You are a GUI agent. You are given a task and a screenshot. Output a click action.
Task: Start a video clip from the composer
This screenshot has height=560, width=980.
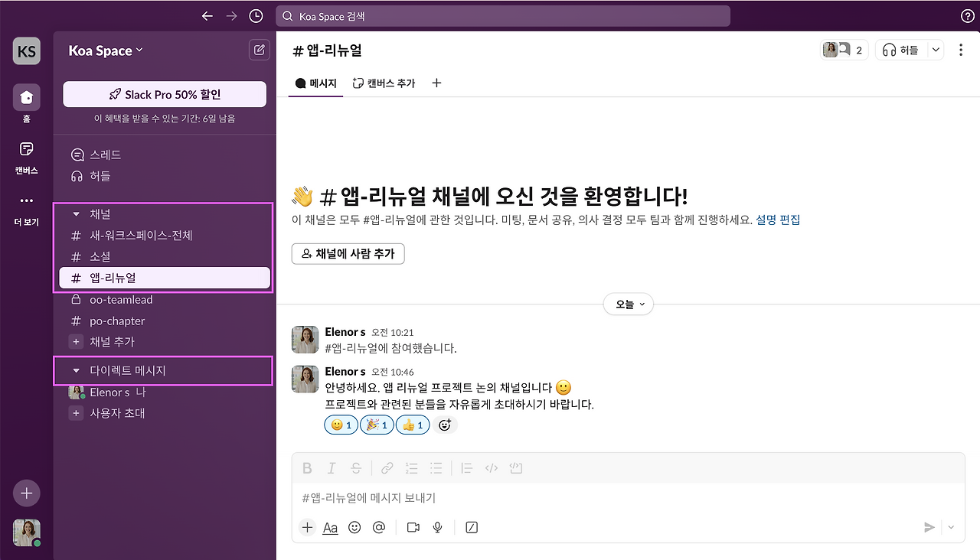point(413,527)
